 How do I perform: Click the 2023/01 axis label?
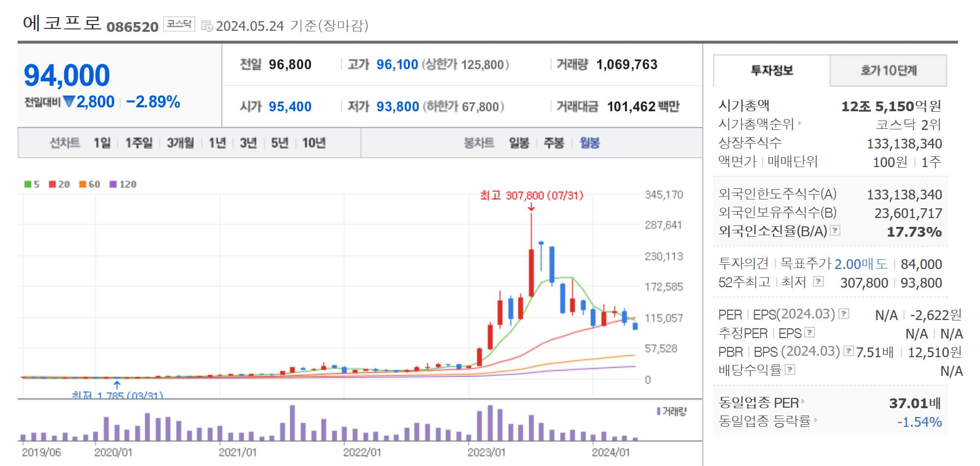click(x=486, y=452)
